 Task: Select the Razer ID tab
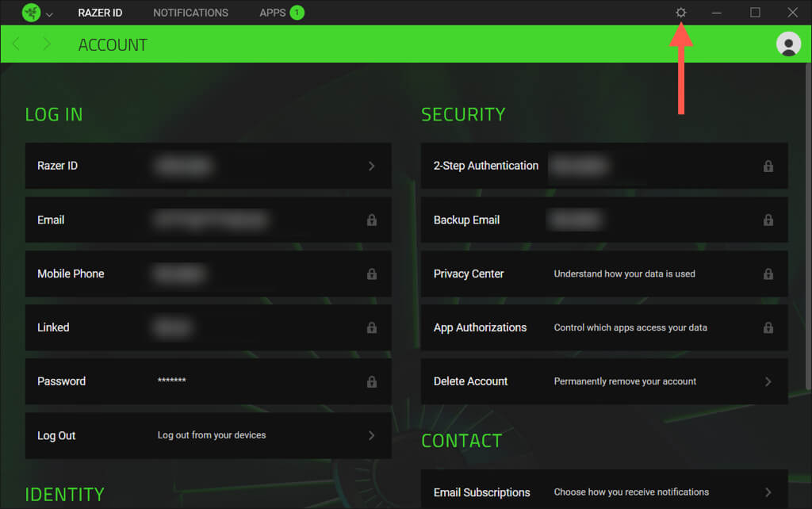100,13
